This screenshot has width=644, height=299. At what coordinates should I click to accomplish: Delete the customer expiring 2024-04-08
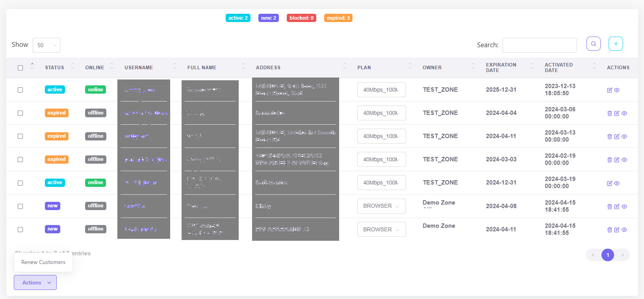(x=609, y=207)
